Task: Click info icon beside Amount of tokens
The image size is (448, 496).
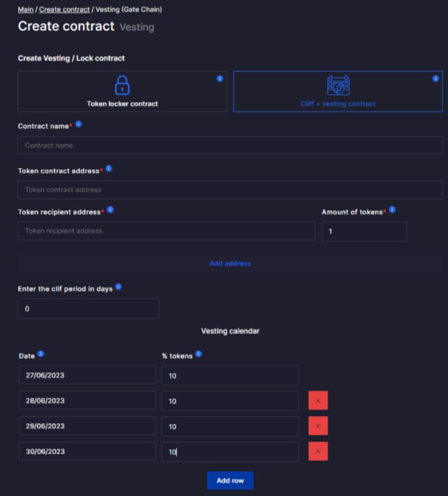Action: click(x=392, y=210)
